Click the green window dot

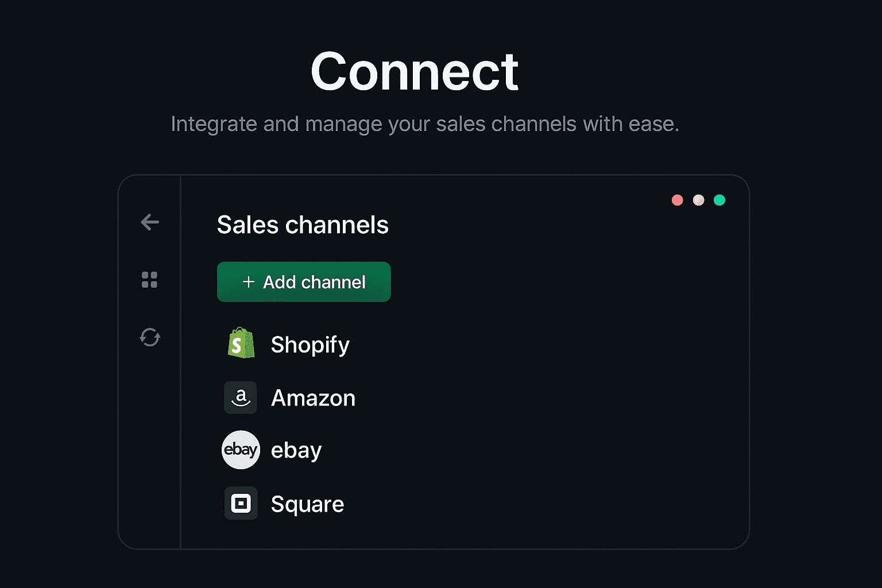point(719,200)
